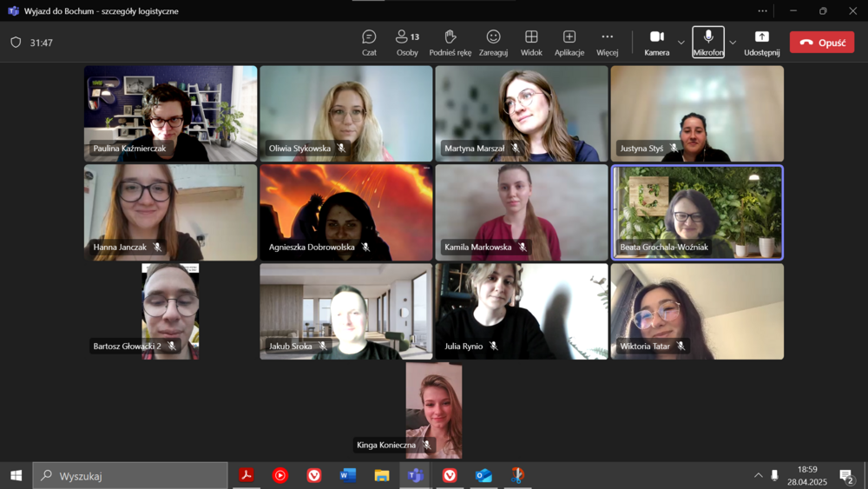The image size is (868, 489).
Task: Click Kinga Konieczna's video tile
Action: coord(433,408)
